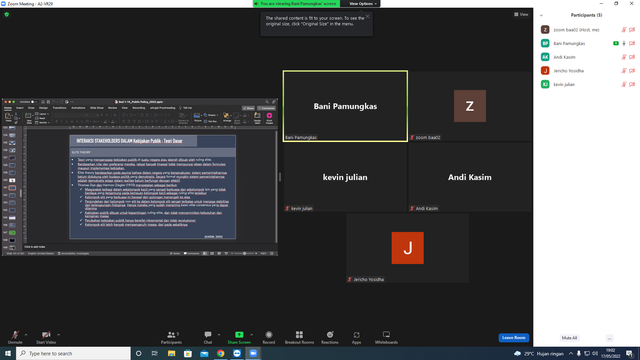Viewport: 640px width, 360px height.
Task: Start recording with the Record button
Action: pyautogui.click(x=269, y=337)
